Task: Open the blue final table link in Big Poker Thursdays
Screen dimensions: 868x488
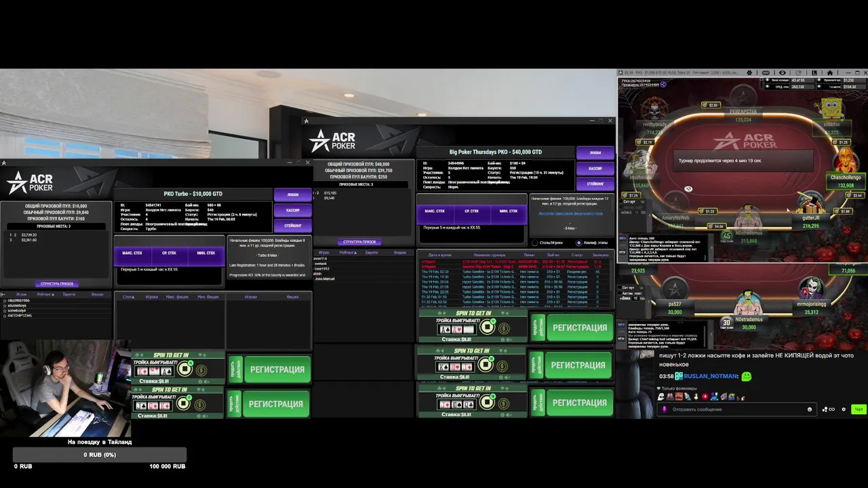Action: (x=570, y=213)
